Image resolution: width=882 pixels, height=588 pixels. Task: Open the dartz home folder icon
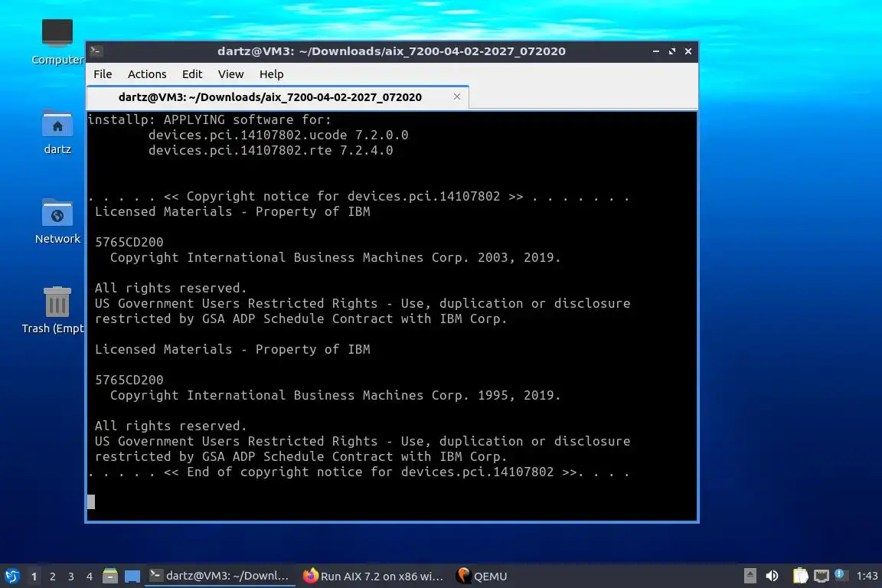click(57, 132)
